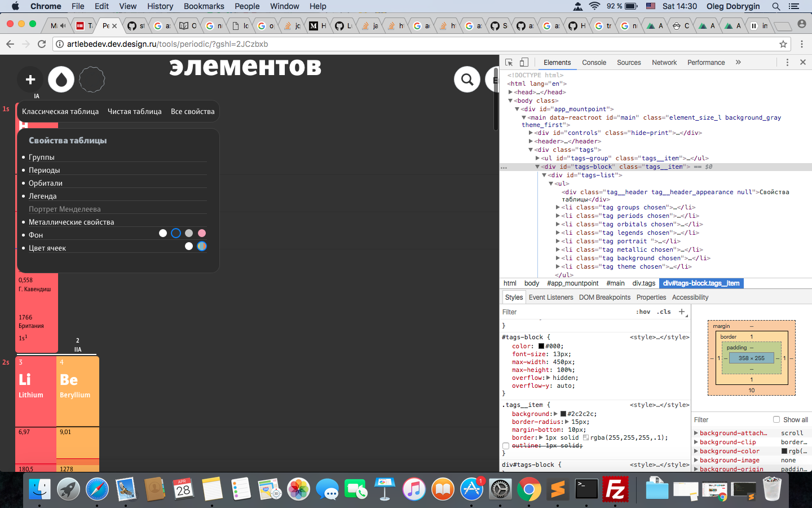
Task: Click the white droplet appearance icon
Action: tap(61, 80)
